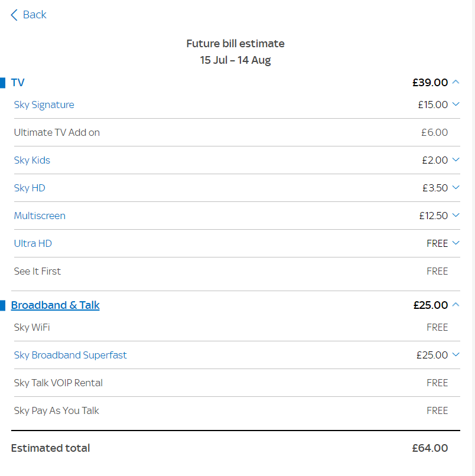The width and height of the screenshot is (475, 476).
Task: Expand Sky Broadband Superfast price chevron
Action: 456,354
